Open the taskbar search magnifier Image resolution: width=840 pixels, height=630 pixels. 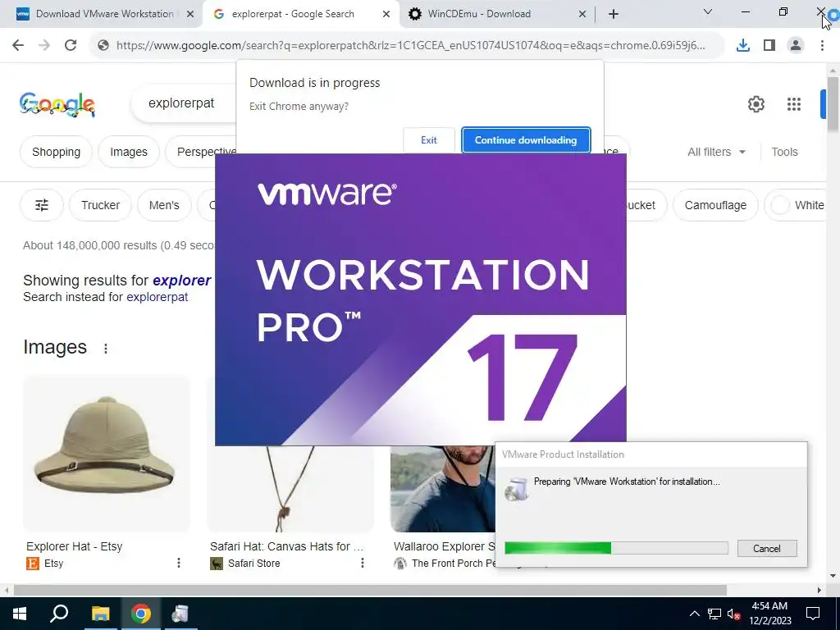59,614
